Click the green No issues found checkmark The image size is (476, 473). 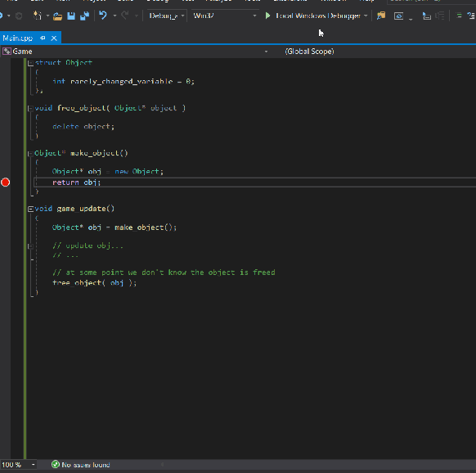coord(56,465)
